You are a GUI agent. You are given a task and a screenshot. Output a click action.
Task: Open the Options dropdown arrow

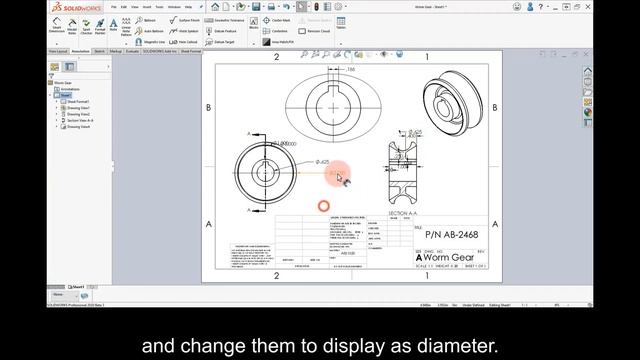coord(345,7)
